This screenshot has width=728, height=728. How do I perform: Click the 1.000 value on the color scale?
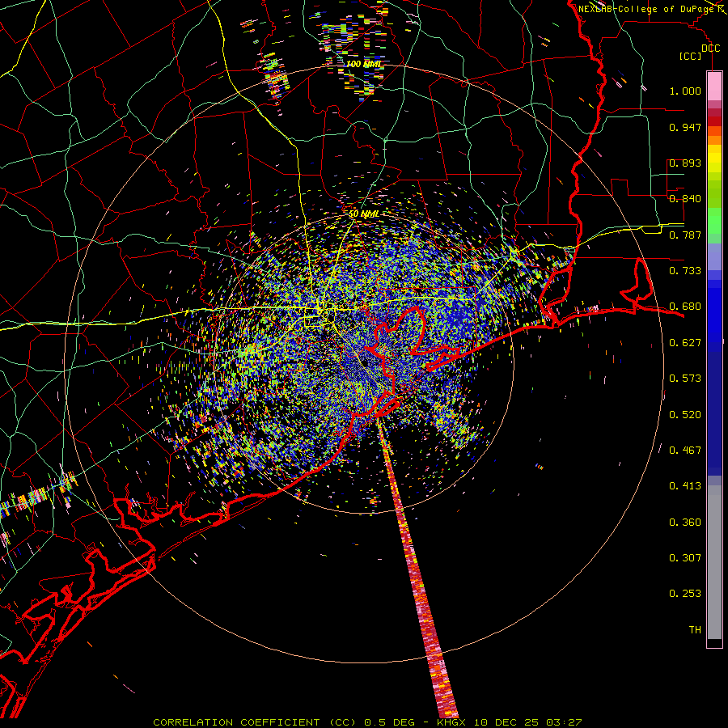[x=685, y=91]
